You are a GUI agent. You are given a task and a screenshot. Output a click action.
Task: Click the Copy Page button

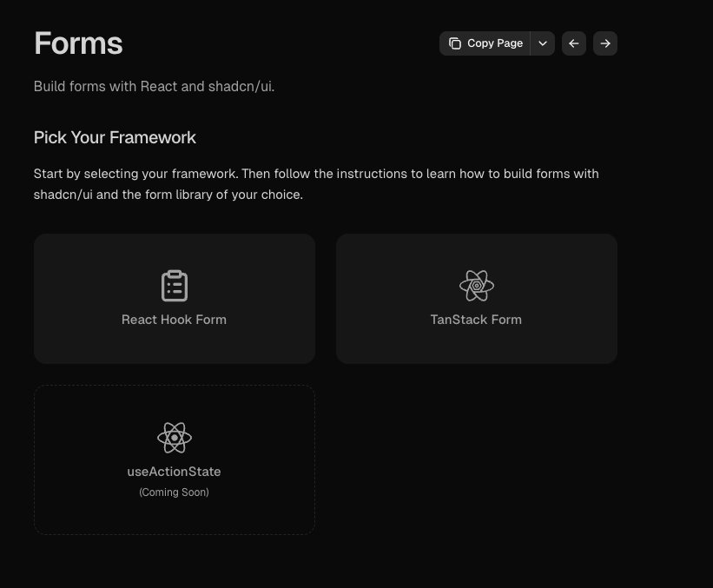[485, 43]
